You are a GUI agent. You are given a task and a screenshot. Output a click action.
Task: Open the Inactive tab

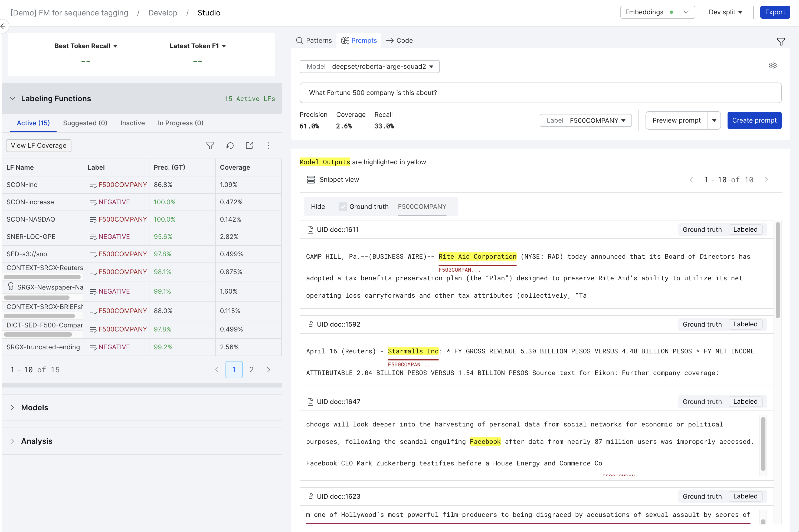(x=133, y=123)
